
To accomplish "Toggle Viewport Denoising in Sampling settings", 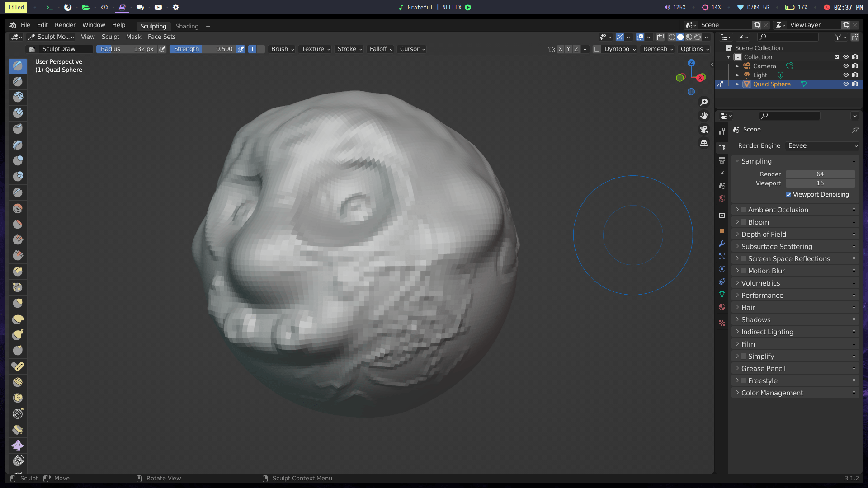I will tap(789, 194).
